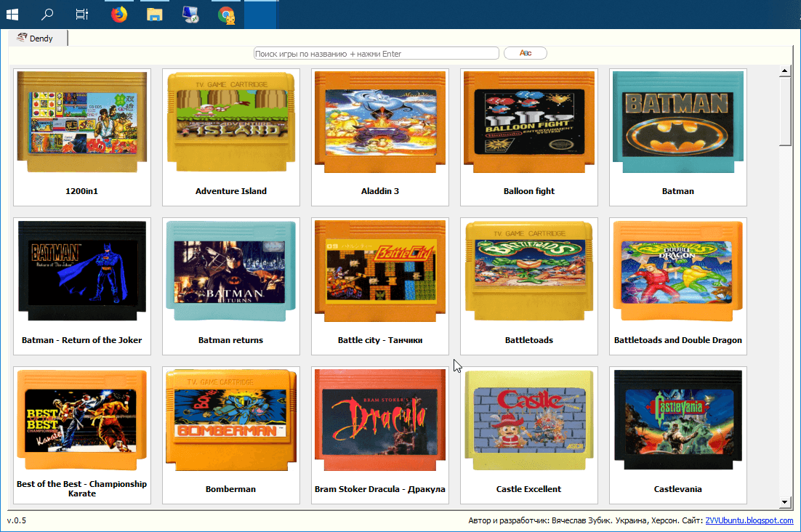Click the scrollbar up arrow
The width and height of the screenshot is (801, 532).
[x=785, y=71]
